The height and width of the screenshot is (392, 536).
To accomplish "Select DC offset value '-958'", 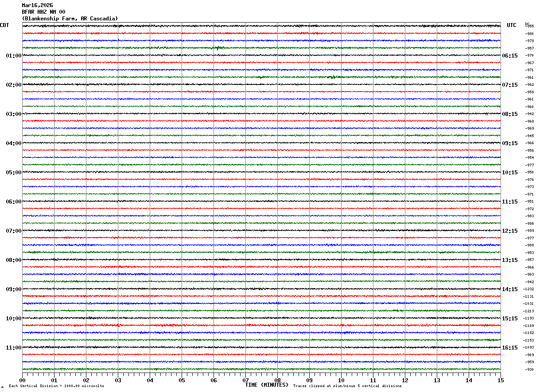I will 529,92.
